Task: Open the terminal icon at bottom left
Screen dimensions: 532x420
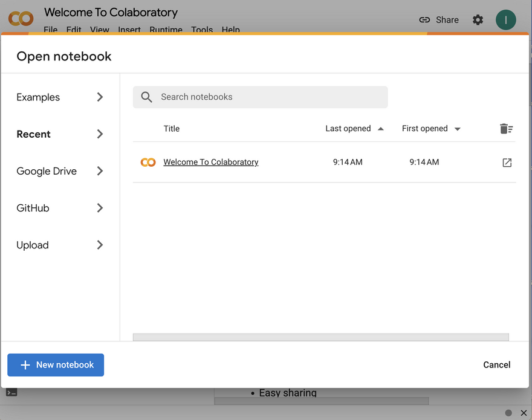Action: 11,393
